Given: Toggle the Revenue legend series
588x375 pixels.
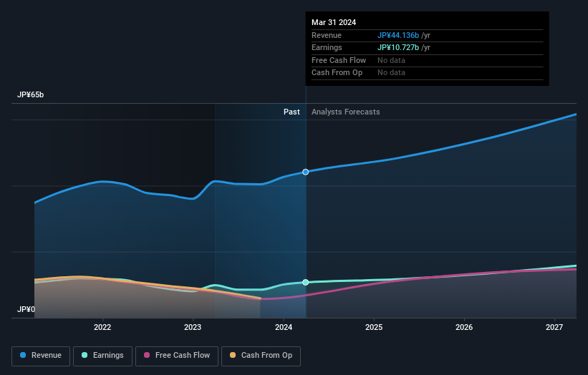Looking at the screenshot, I should [41, 356].
